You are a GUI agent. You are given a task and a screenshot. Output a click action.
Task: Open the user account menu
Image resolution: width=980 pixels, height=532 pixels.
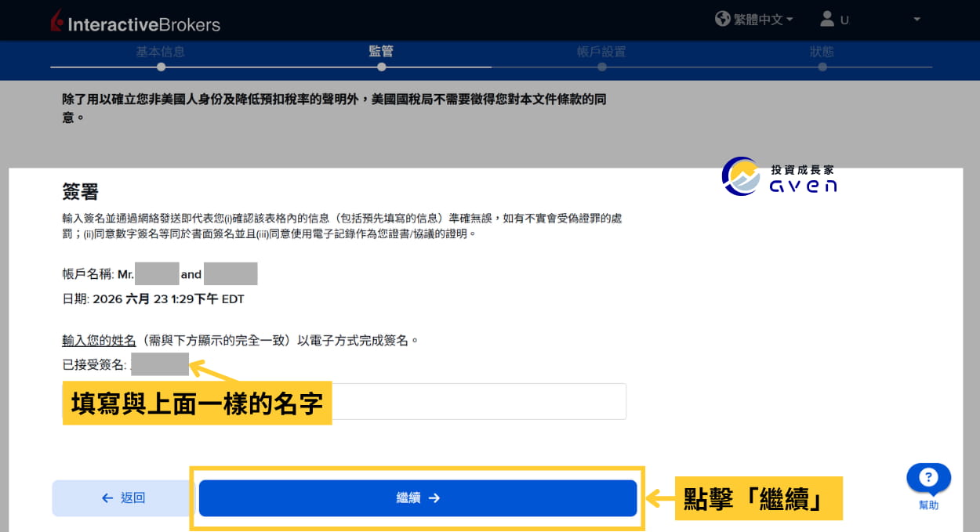tap(870, 20)
